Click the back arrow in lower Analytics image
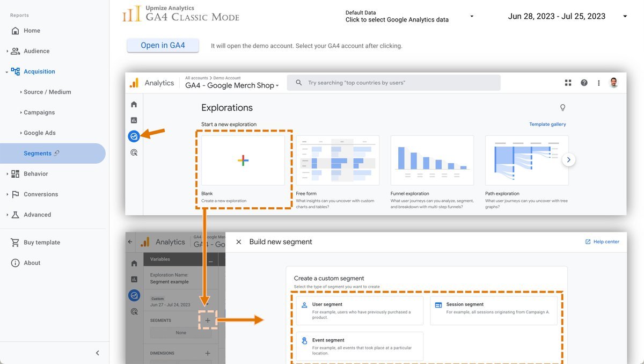 pos(130,242)
